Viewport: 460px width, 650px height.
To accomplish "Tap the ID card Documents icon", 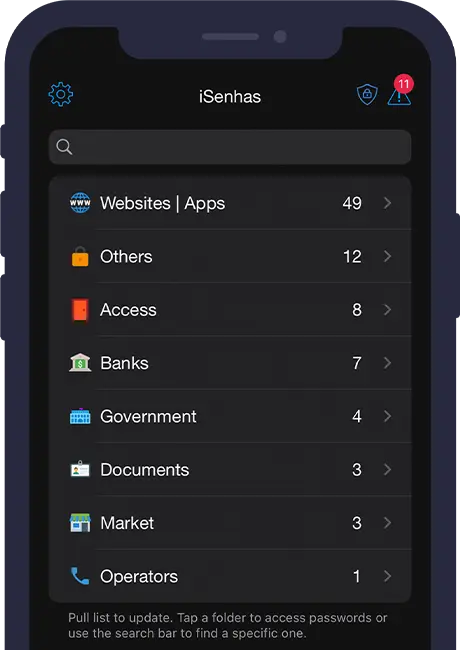I will [x=80, y=469].
